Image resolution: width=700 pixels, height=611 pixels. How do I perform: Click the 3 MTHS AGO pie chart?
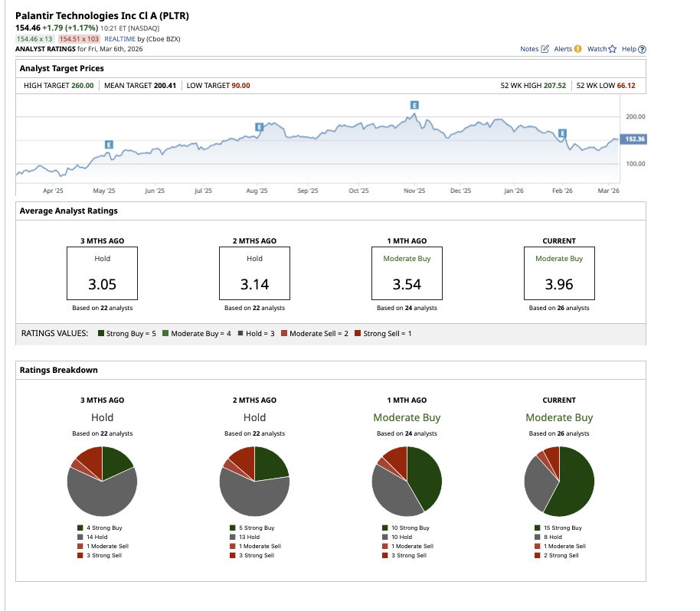pyautogui.click(x=102, y=482)
